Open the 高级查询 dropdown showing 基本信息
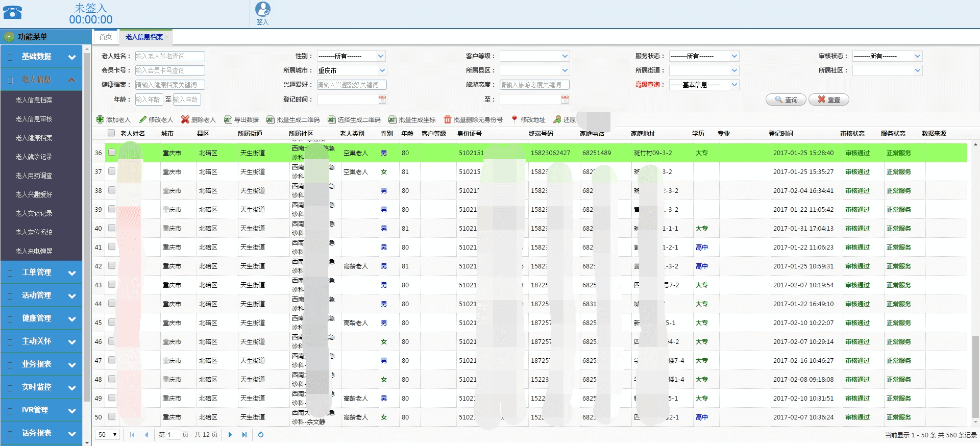The image size is (980, 446). pos(704,85)
